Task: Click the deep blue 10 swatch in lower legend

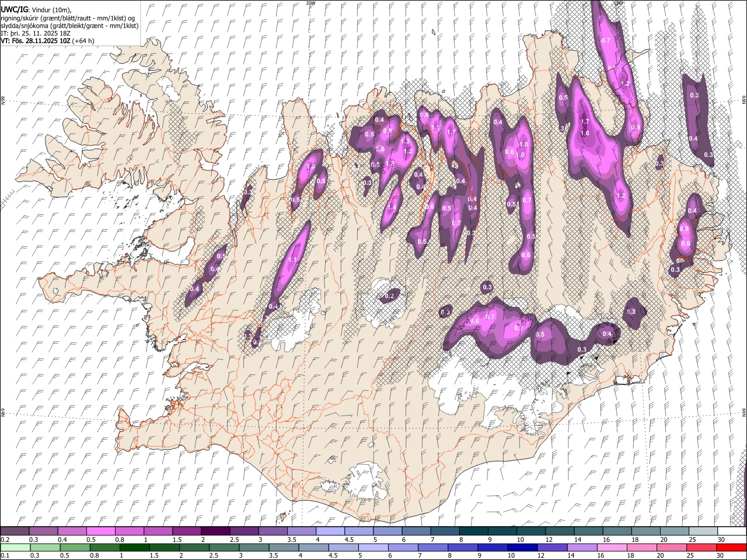Action: coord(522,547)
